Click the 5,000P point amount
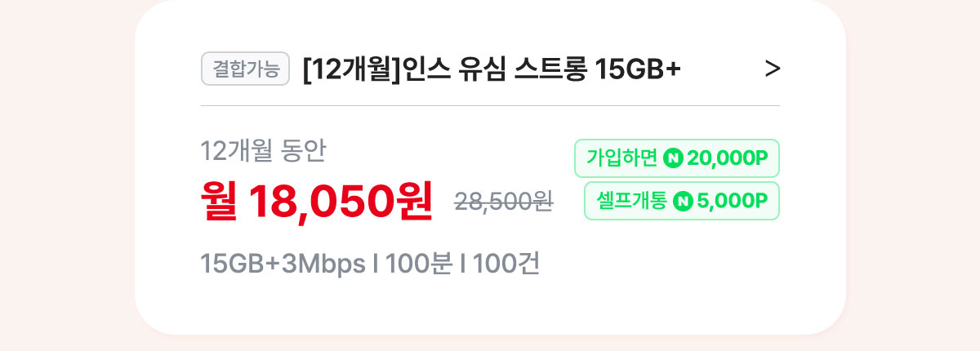 (x=733, y=201)
